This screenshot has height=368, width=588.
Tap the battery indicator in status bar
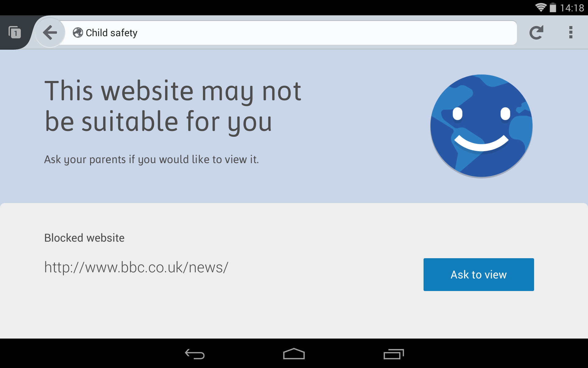tap(553, 7)
